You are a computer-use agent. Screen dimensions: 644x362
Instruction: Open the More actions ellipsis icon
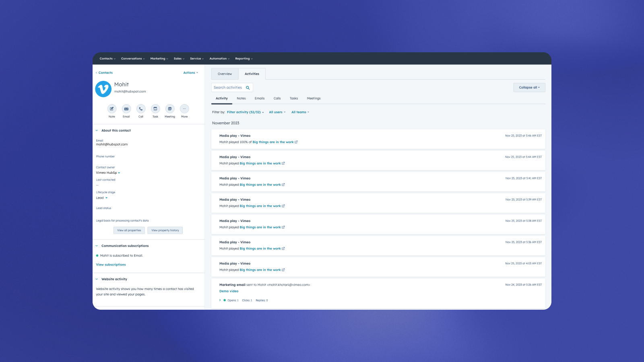coord(184,109)
